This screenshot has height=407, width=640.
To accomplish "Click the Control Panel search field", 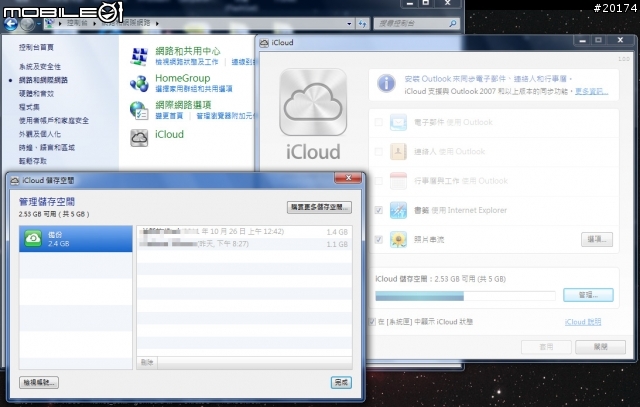I will 416,24.
